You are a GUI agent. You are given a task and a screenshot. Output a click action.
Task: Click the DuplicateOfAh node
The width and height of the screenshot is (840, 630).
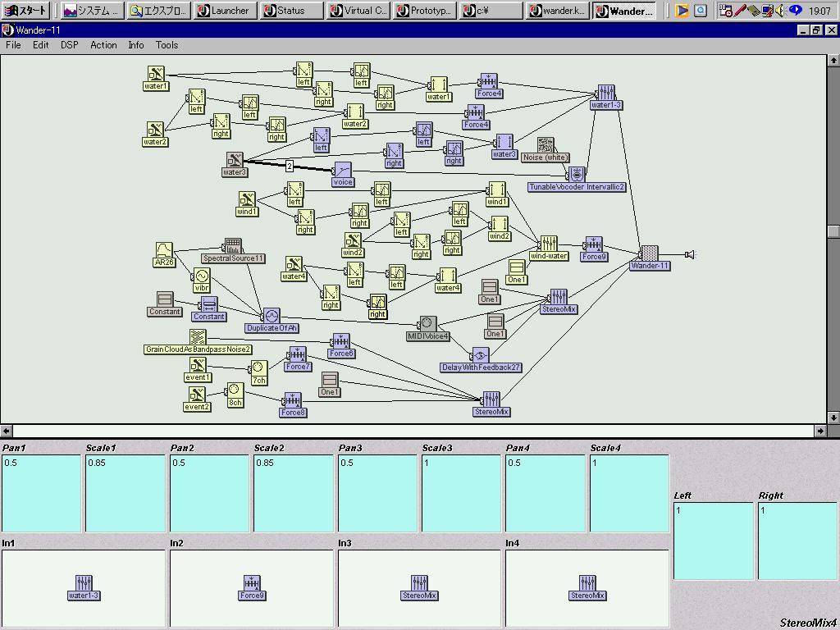click(272, 321)
